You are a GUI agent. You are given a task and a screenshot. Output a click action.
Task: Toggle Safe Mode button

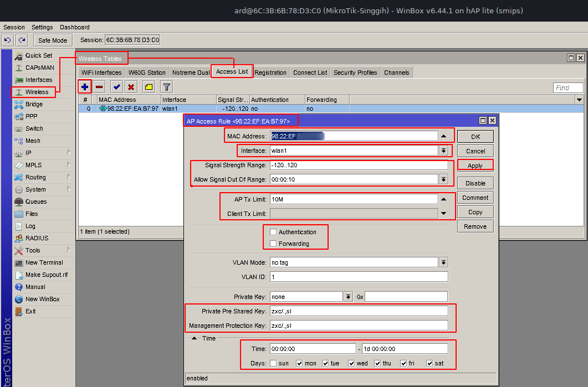[53, 40]
